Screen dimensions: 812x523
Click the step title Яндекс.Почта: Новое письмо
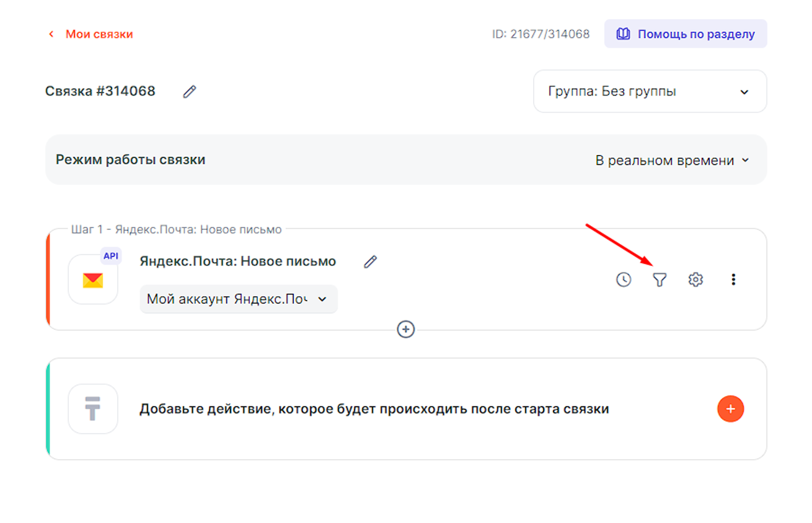tap(237, 261)
